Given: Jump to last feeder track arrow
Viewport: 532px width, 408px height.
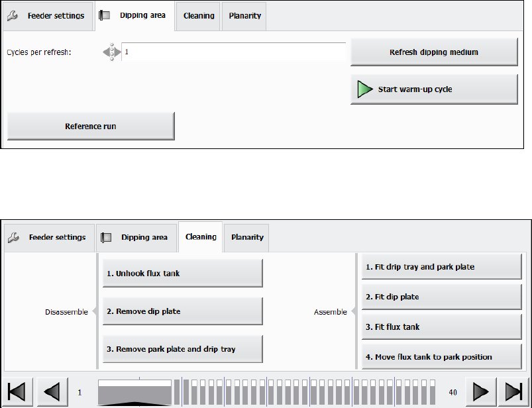Looking at the screenshot, I should pyautogui.click(x=514, y=392).
